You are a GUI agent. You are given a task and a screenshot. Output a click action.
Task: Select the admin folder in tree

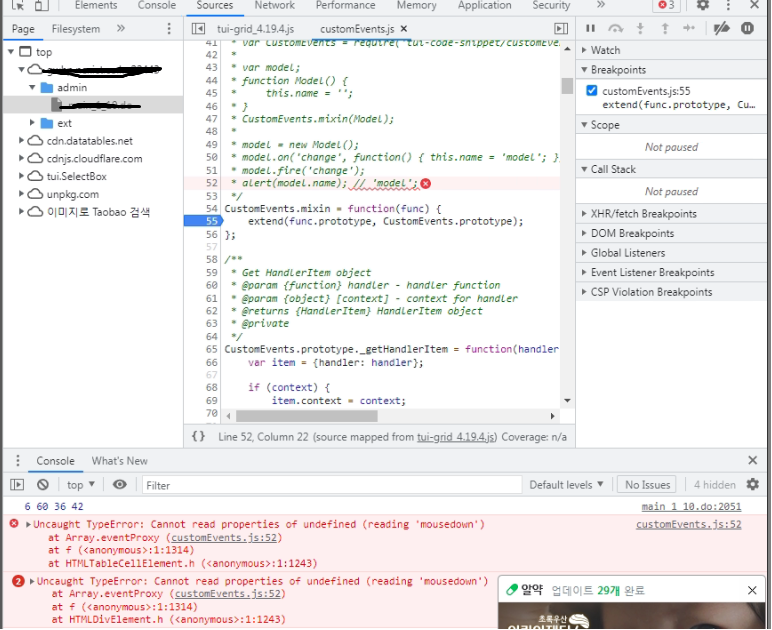[71, 88]
